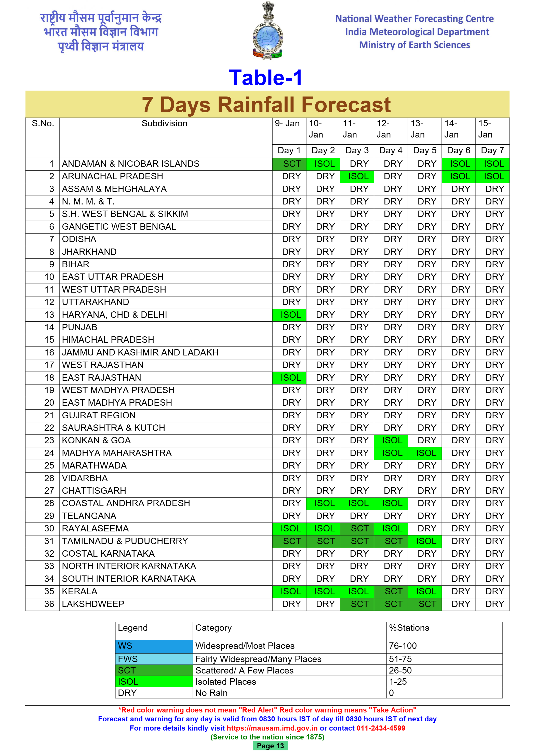Screen dimensions: 535x756
Task: Click the ISOL bright green legend swatch
Action: 154,682
